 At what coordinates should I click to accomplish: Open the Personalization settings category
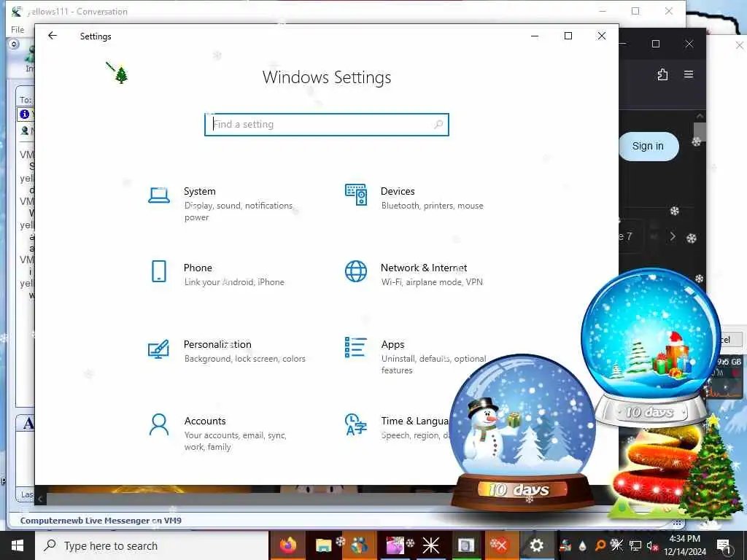(x=227, y=351)
